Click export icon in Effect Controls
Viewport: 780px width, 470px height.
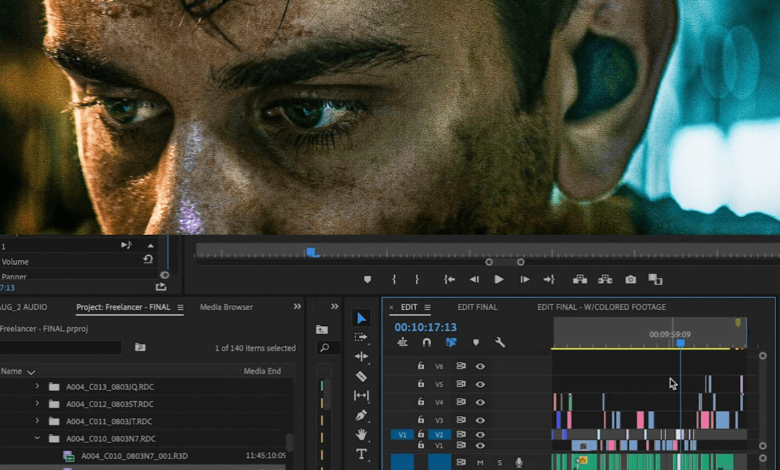[x=161, y=286]
